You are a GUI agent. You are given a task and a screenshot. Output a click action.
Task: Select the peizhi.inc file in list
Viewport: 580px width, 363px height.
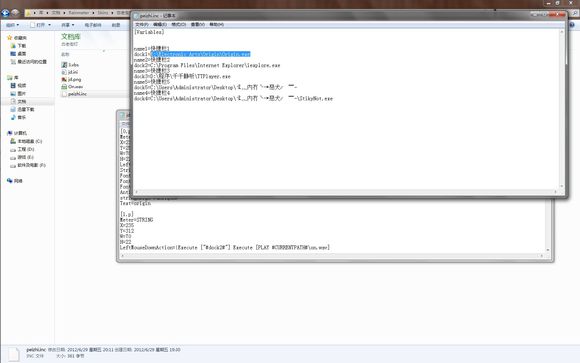74,94
